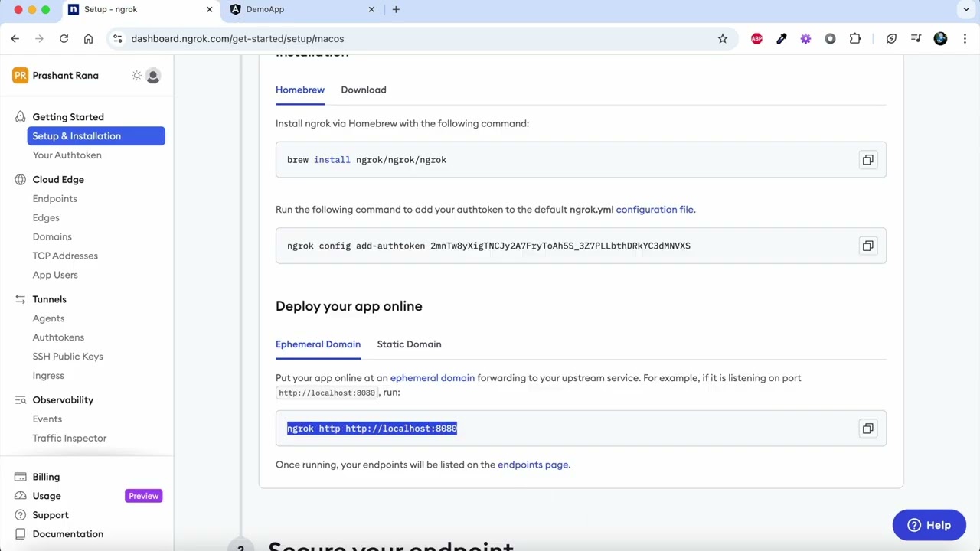Image resolution: width=980 pixels, height=551 pixels.
Task: Open Authtokens under Tunnels
Action: tap(58, 337)
